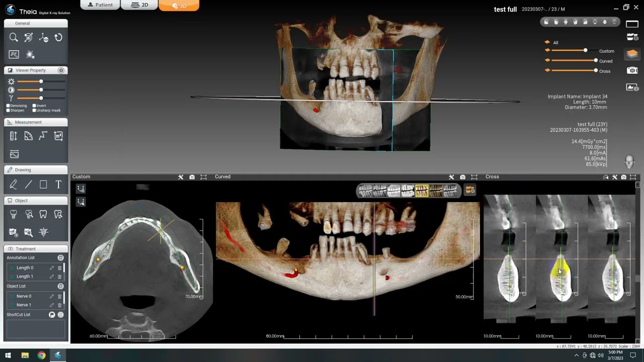Toggle visibility eye of Nerve 0

tap(12, 297)
